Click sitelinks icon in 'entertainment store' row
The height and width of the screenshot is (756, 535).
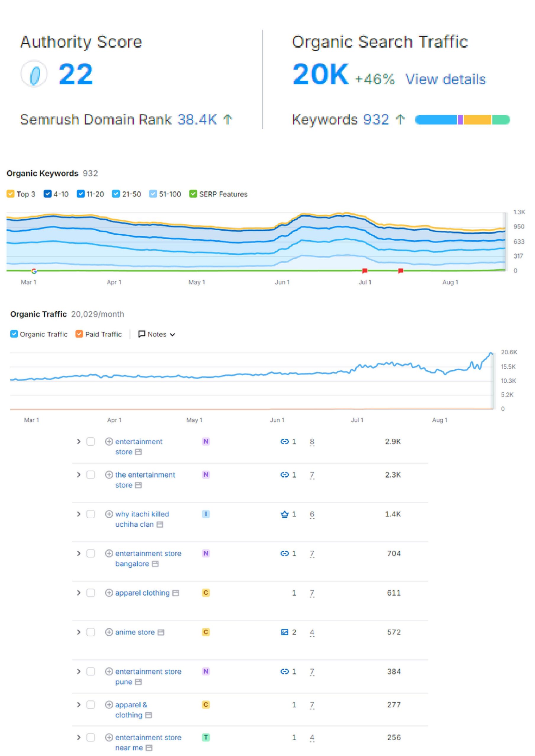pyautogui.click(x=284, y=441)
